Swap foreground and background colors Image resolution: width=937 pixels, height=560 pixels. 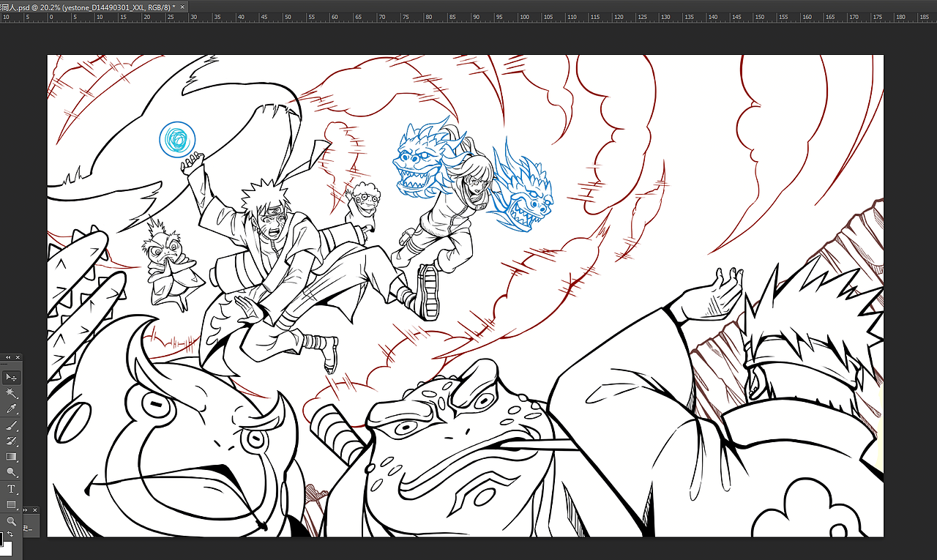(10, 534)
